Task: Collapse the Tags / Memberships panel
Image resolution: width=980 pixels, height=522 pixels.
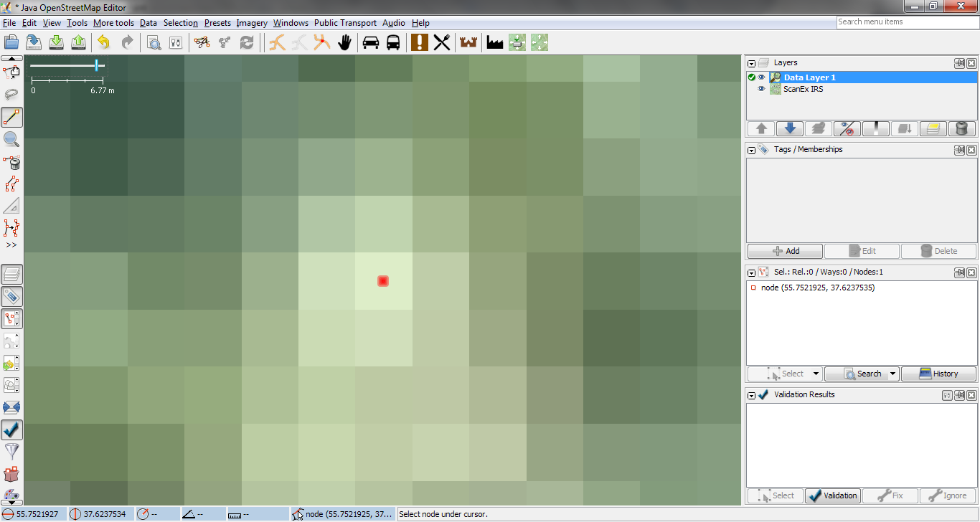Action: 752,151
